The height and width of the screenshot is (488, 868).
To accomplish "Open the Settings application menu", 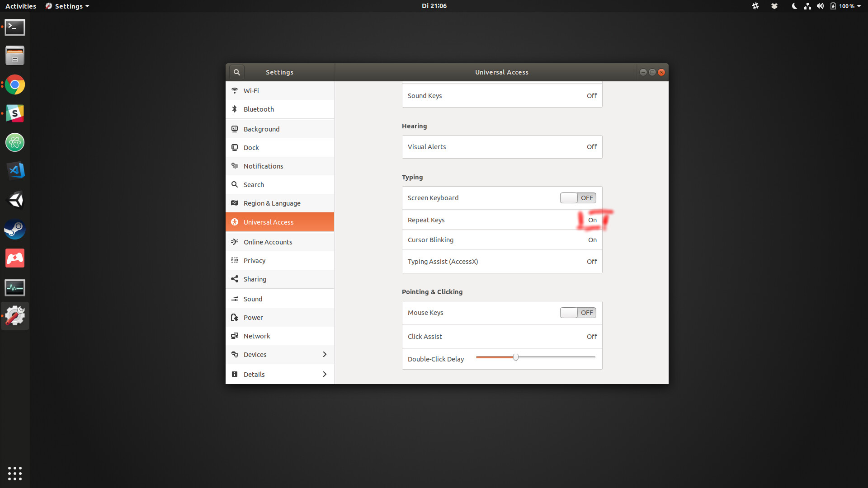I will (x=67, y=6).
